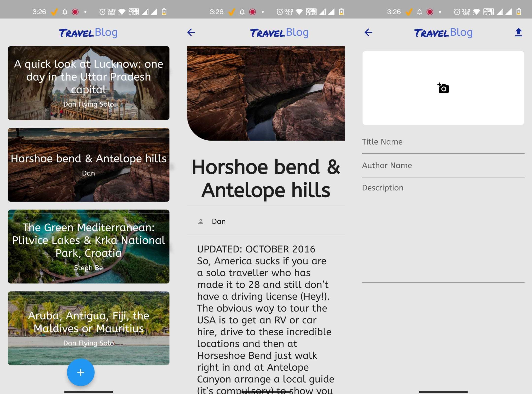
Task: Click the Travel Blog logo on the home screen
Action: pos(88,32)
